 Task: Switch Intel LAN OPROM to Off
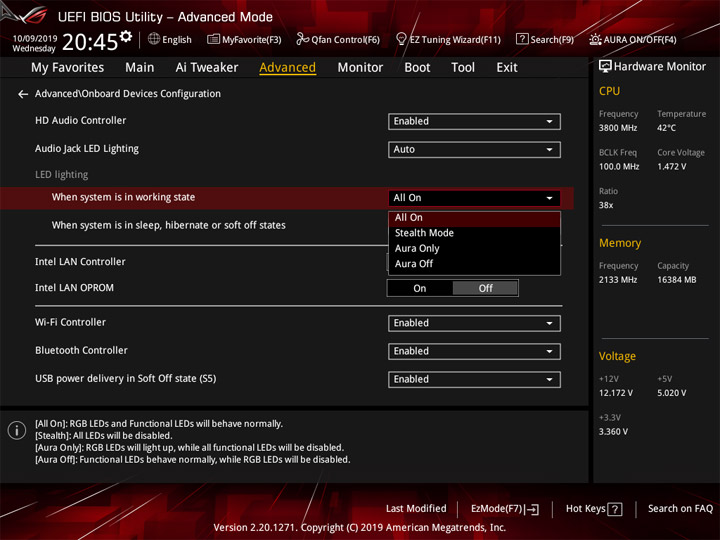[485, 288]
